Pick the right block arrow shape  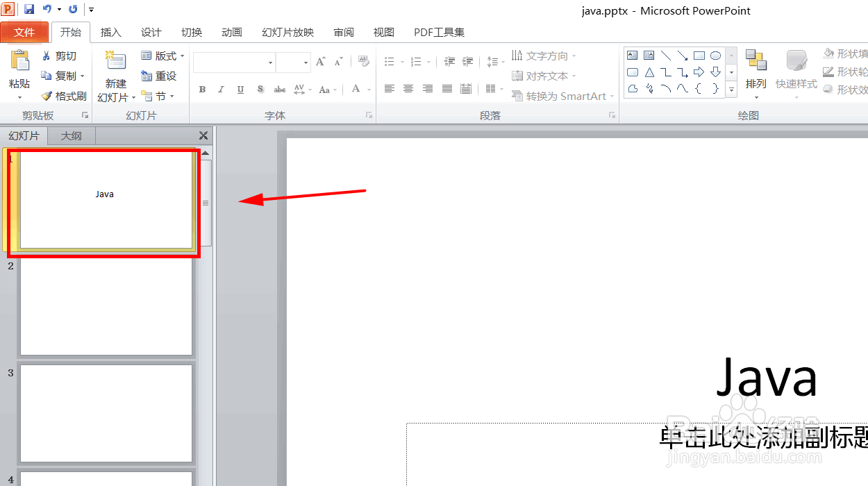pyautogui.click(x=699, y=72)
